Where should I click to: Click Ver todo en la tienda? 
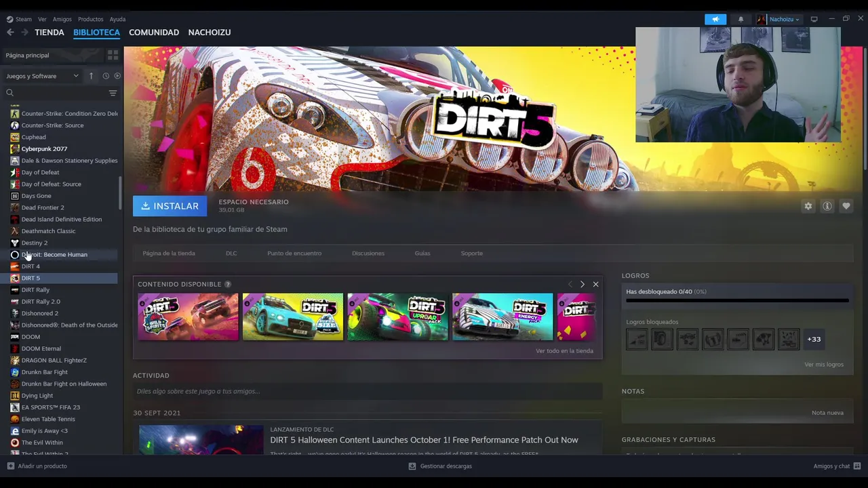[x=564, y=350]
